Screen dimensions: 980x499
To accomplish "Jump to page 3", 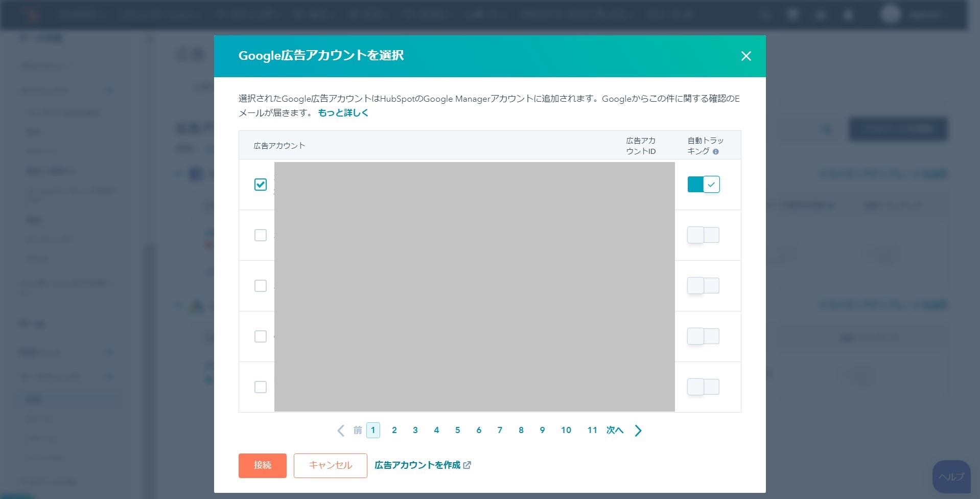I will (415, 430).
